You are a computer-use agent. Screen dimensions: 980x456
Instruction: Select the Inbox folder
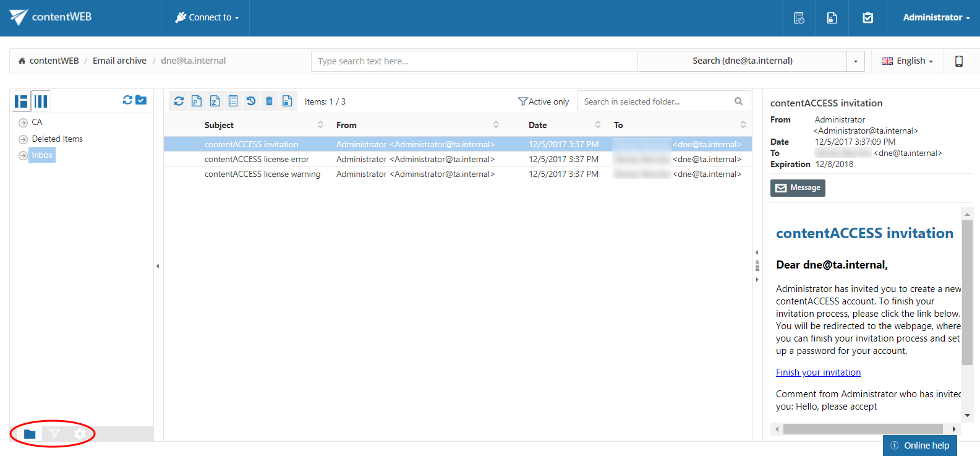point(42,155)
